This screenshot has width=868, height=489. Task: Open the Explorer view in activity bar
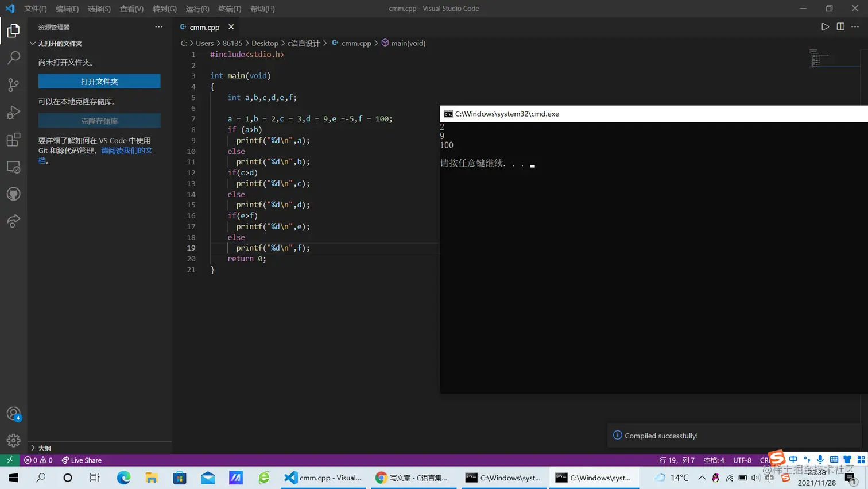click(13, 30)
